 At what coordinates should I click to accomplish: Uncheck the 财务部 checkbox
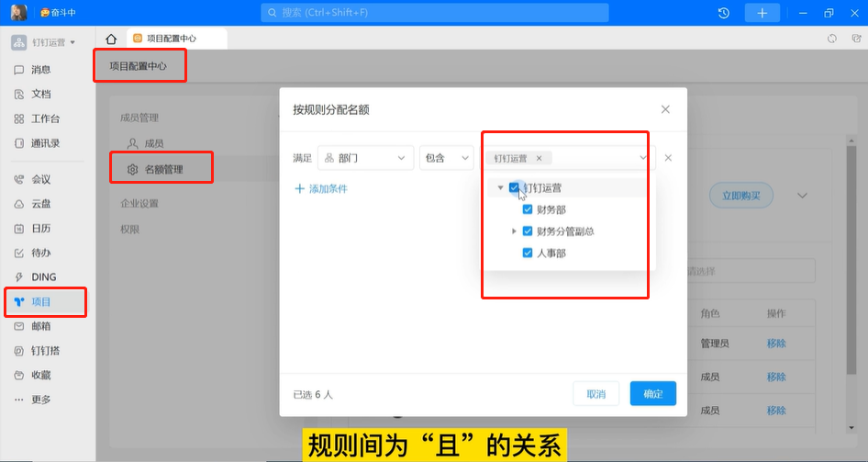[x=528, y=209]
